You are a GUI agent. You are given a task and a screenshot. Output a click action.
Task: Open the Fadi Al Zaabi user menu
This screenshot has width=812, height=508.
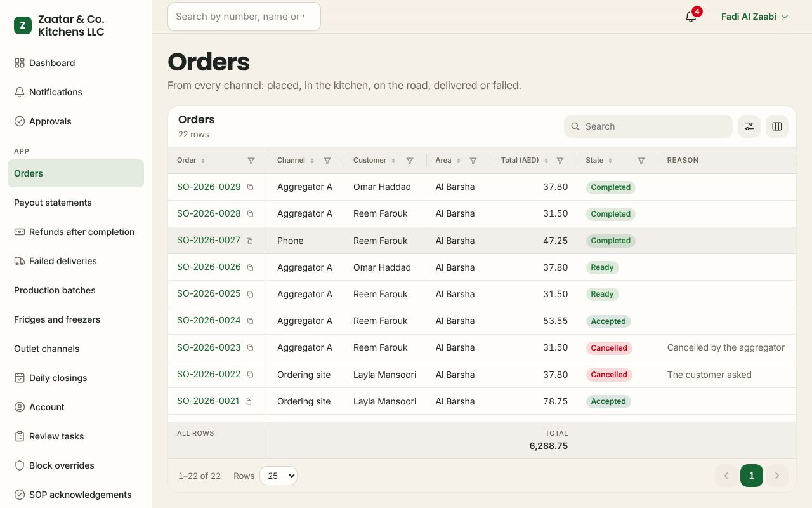click(x=755, y=17)
